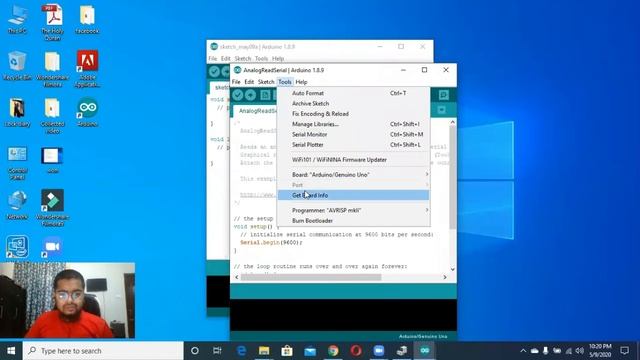Open The Holy Quran PDF icon
The image size is (640, 360).
(52, 22)
